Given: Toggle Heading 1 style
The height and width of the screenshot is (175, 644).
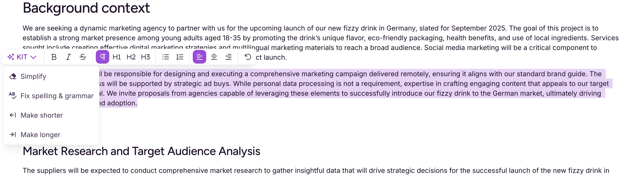Looking at the screenshot, I should 117,57.
